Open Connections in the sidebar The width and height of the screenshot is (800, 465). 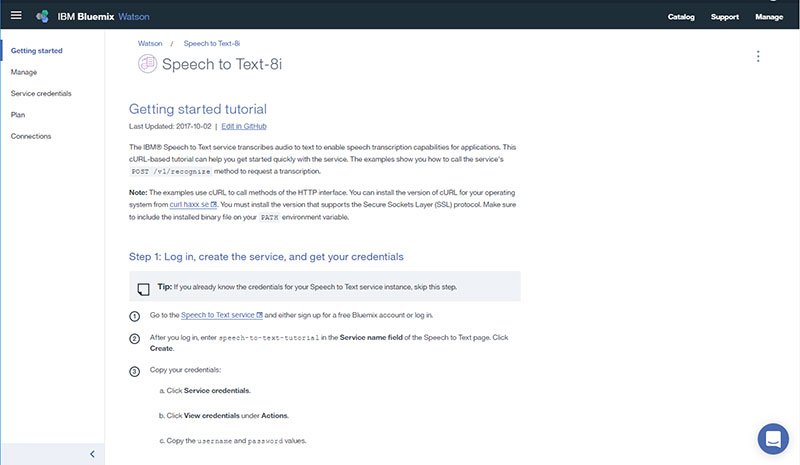coord(31,136)
